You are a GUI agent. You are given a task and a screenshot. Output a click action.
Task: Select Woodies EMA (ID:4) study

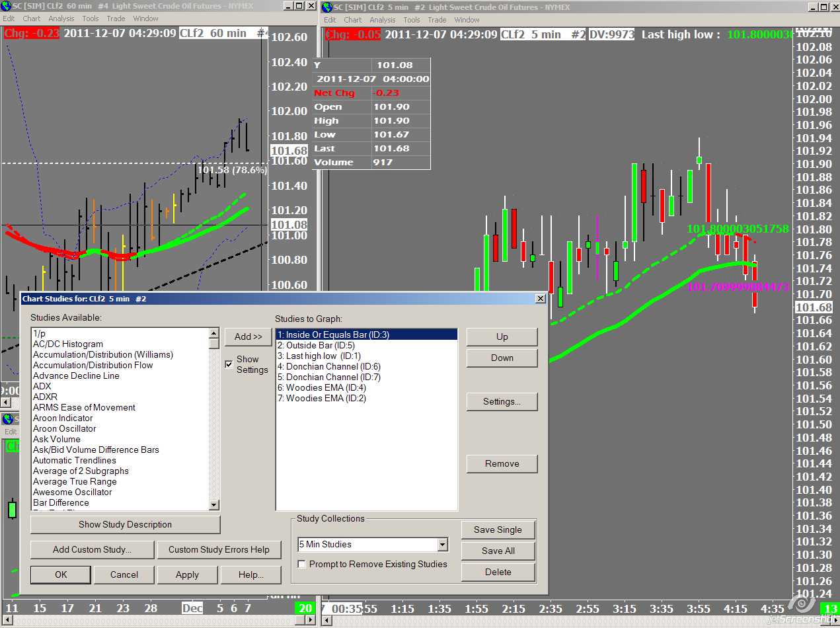click(x=367, y=388)
